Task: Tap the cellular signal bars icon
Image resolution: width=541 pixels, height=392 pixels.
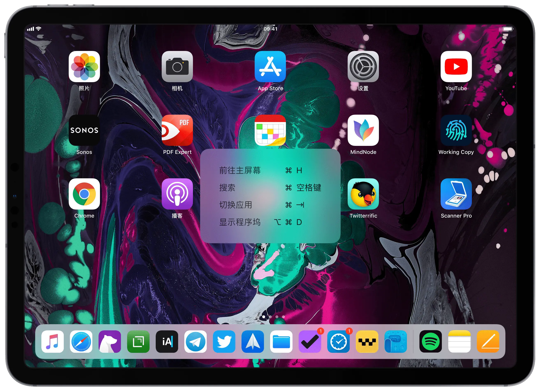Action: click(x=30, y=29)
